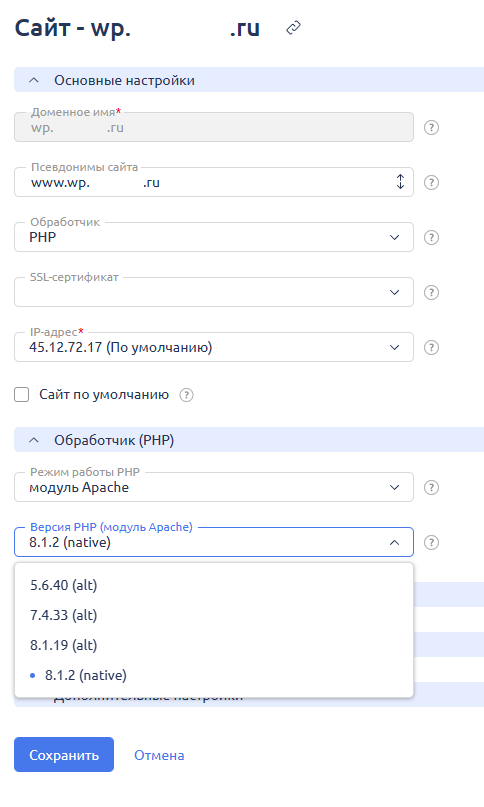Open help icon beside the Обработчик dropdown

pos(431,237)
